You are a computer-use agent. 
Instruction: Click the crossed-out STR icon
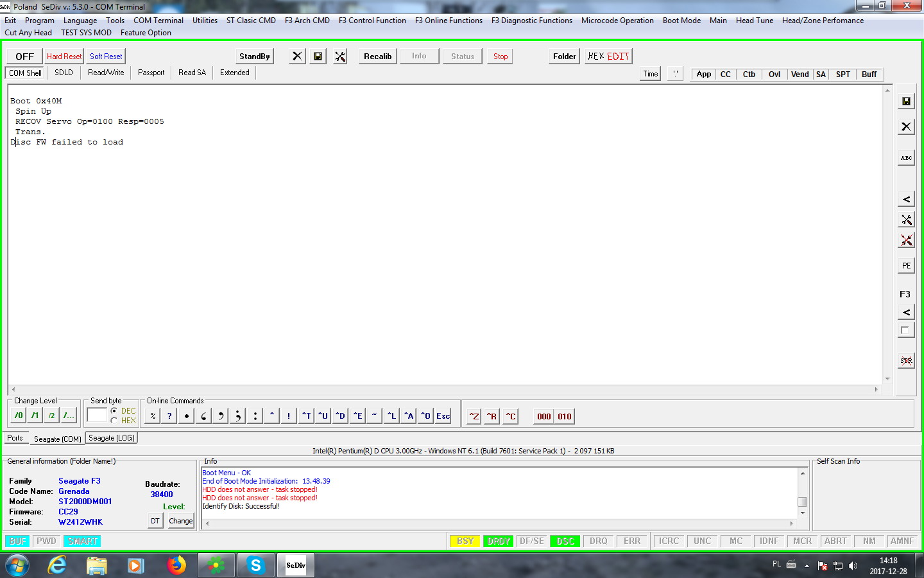coord(906,360)
